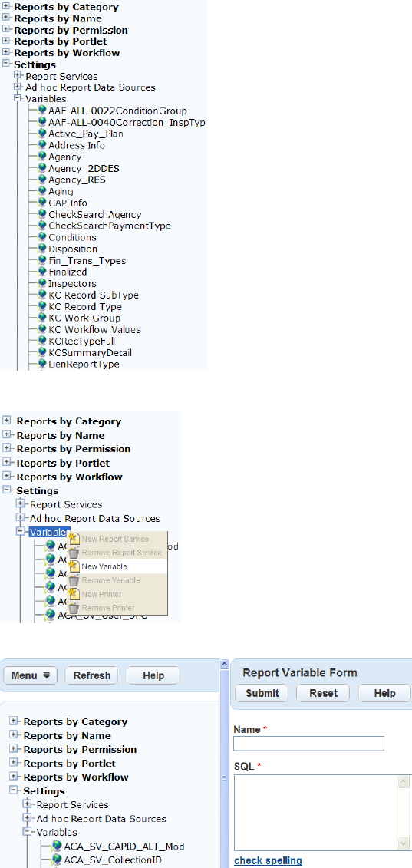412x868 pixels.
Task: Click the Name input field
Action: [x=309, y=743]
